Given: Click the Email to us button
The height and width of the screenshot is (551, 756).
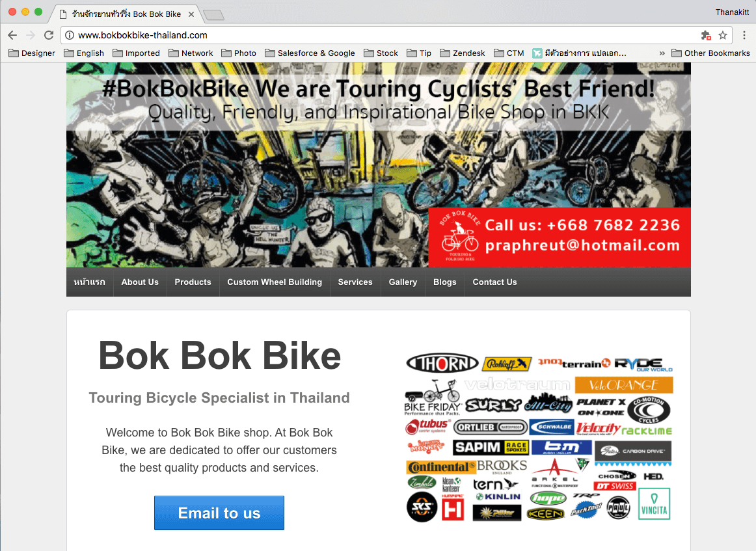Looking at the screenshot, I should click(219, 513).
